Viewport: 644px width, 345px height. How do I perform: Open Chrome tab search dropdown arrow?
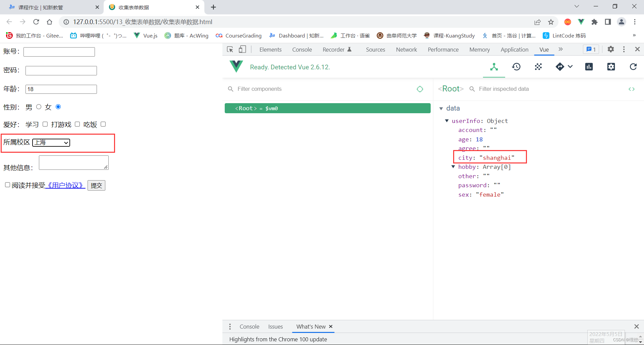click(x=577, y=6)
